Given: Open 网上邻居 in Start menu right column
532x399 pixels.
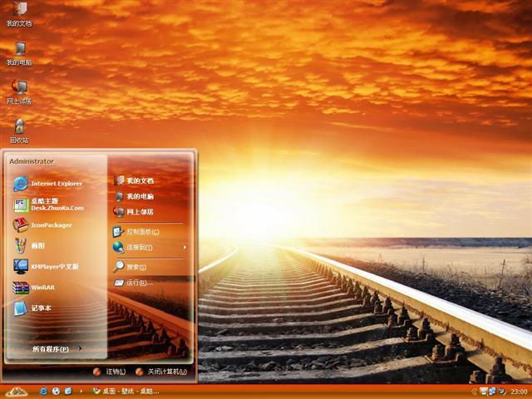Looking at the screenshot, I should tap(134, 212).
